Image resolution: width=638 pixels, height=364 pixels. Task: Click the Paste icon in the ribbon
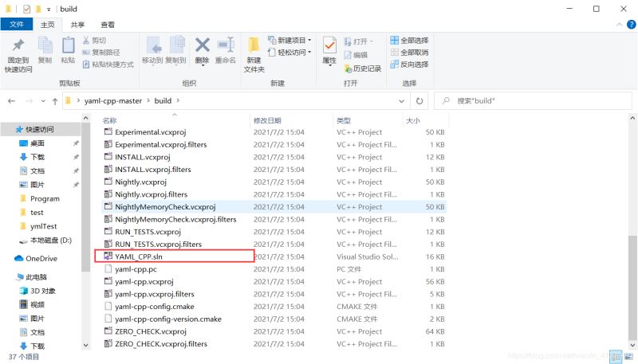click(x=68, y=48)
